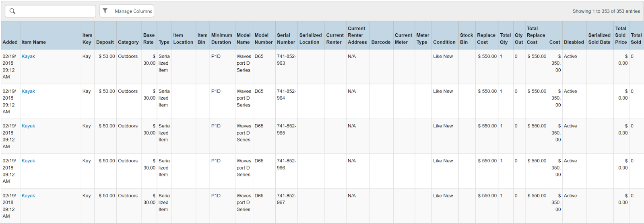The width and height of the screenshot is (644, 223).
Task: Sort by the Item Name column header
Action: tap(34, 42)
